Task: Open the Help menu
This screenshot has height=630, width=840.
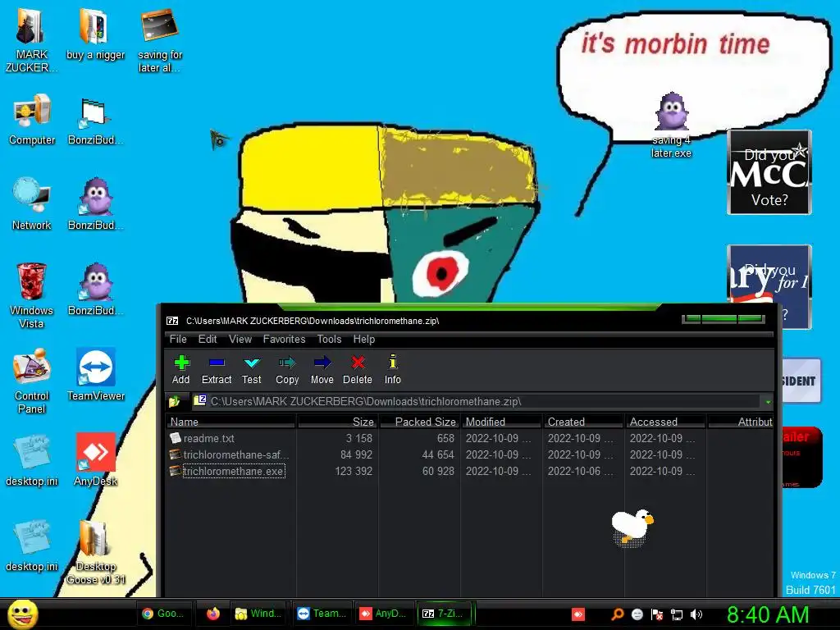Action: pyautogui.click(x=363, y=339)
